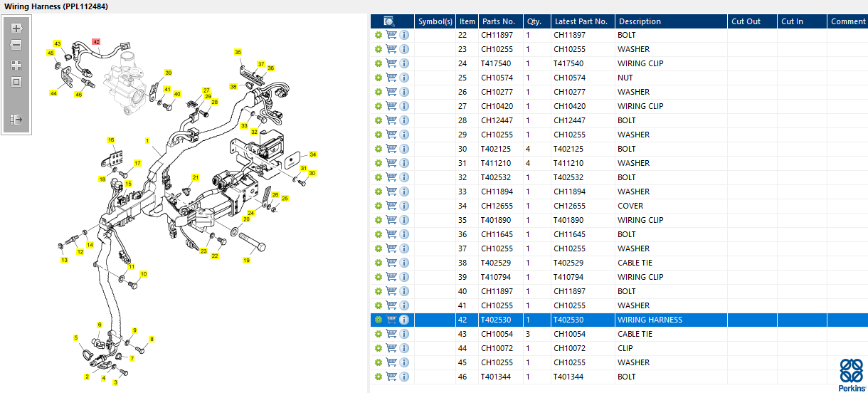Screen dimensions: 868x393
Task: Click the single-square view icon in diagram toolbar
Action: [x=16, y=82]
